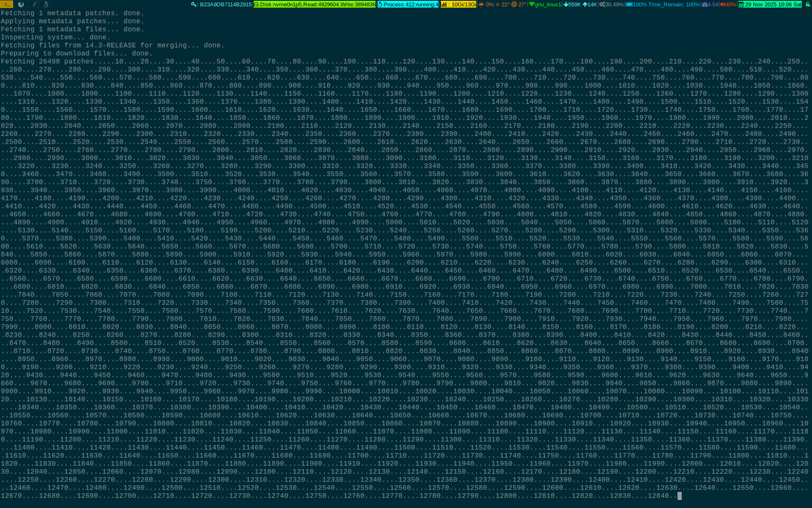This screenshot has width=812, height=508.
Task: Click the memory gauge showing 10Gi/13Gi
Action: tap(457, 5)
